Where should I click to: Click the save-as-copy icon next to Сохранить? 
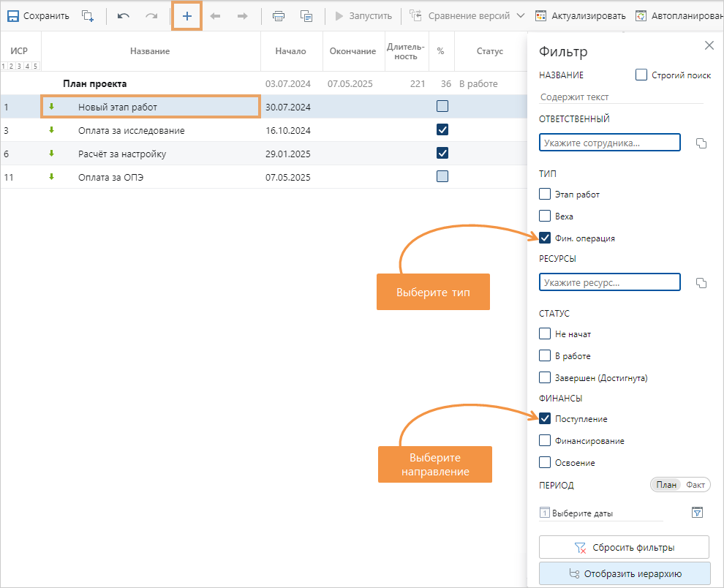pyautogui.click(x=88, y=16)
